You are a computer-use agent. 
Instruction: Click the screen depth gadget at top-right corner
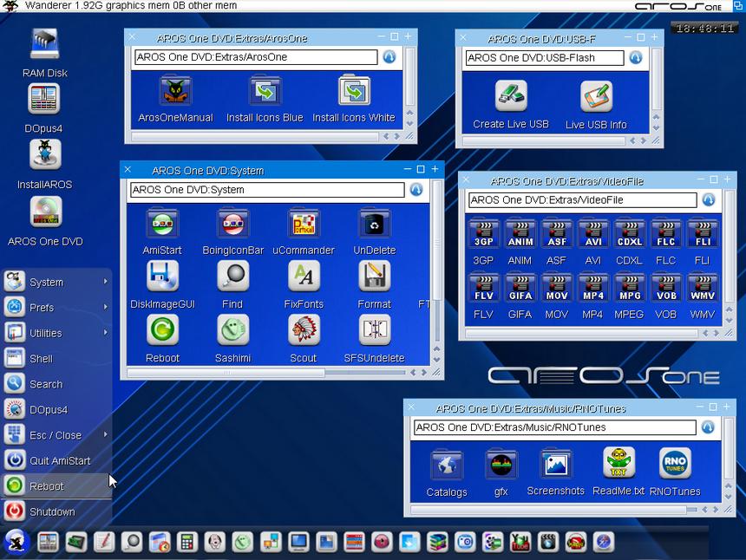point(738,6)
